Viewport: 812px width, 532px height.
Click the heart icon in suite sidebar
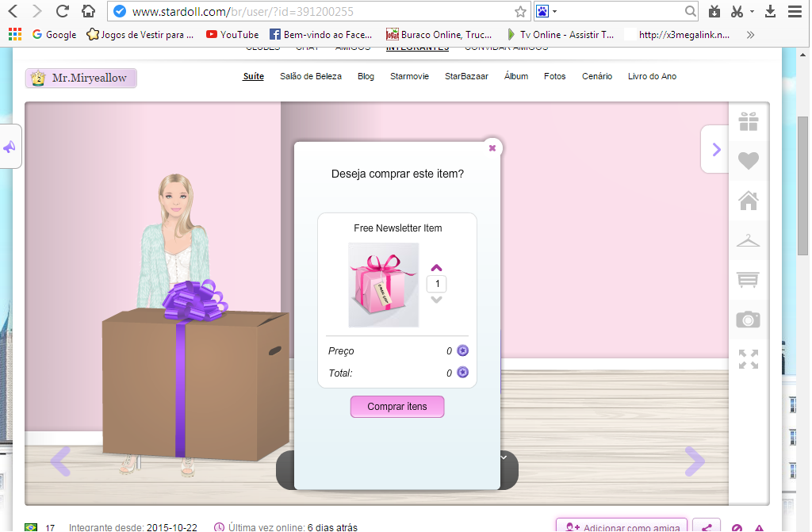749,161
